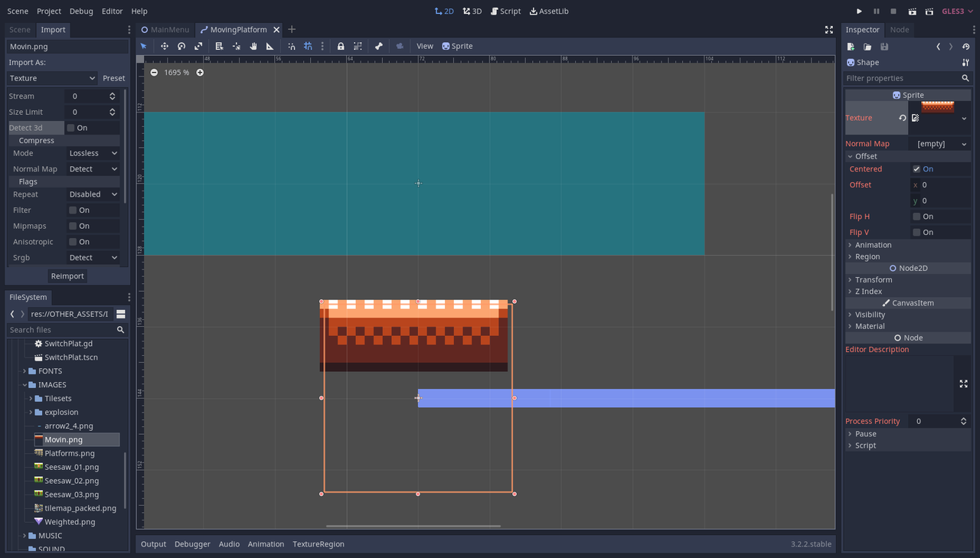Switch to the Scene dock tab
980x558 pixels.
click(x=20, y=30)
